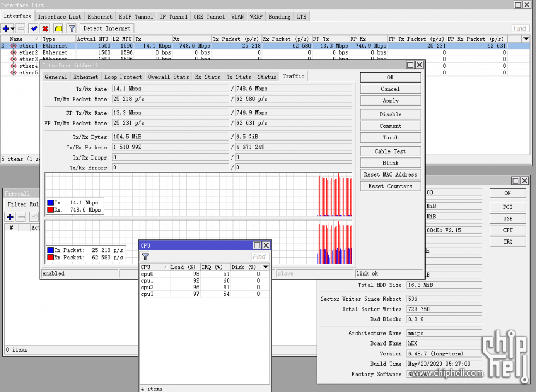Sort by IRQ (%) column in CPU window
The height and width of the screenshot is (392, 536).
click(215, 267)
